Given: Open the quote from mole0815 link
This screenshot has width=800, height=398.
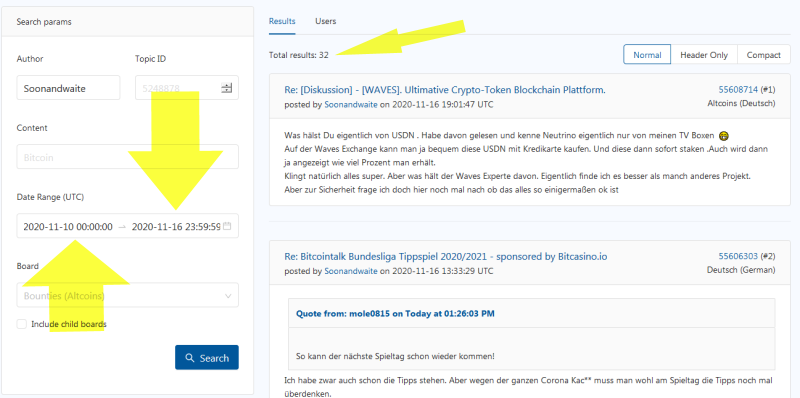Looking at the screenshot, I should coord(395,313).
